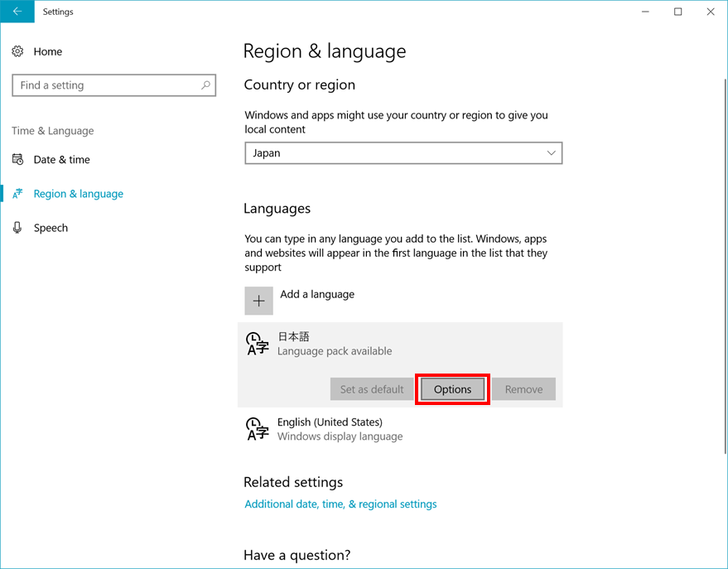Click the Windows display language text

point(340,436)
